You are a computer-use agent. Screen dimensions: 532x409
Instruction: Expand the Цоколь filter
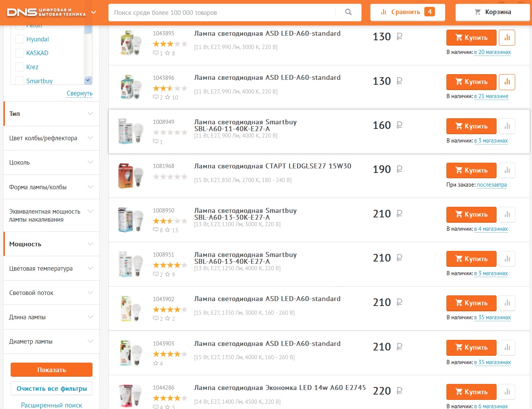click(x=51, y=162)
